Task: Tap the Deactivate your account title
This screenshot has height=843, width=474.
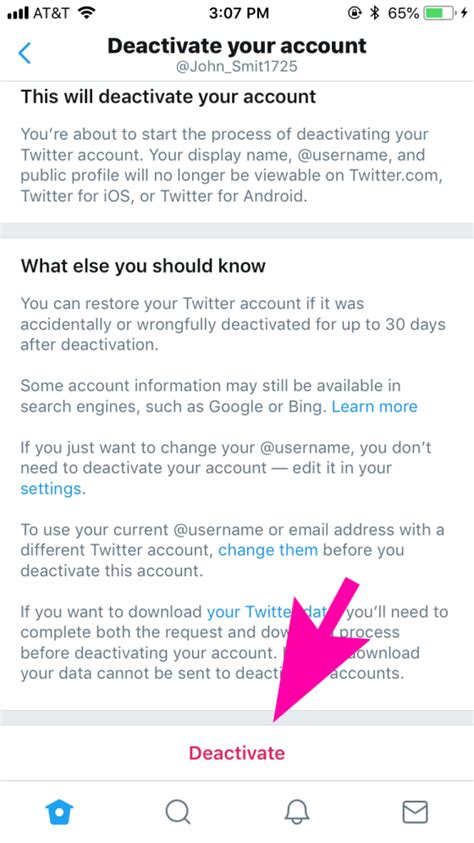Action: tap(237, 46)
